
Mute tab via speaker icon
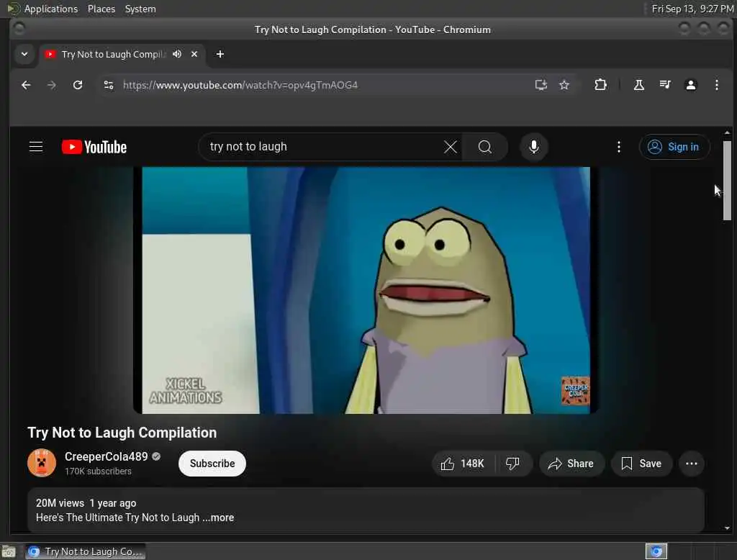pos(177,54)
